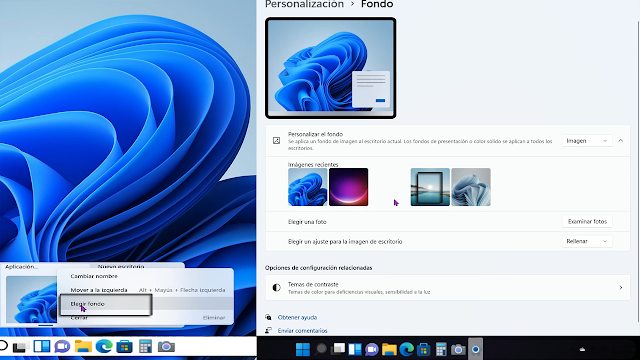Click the Settings window vertical scrollbar
This screenshot has height=360, width=640.
click(638, 171)
